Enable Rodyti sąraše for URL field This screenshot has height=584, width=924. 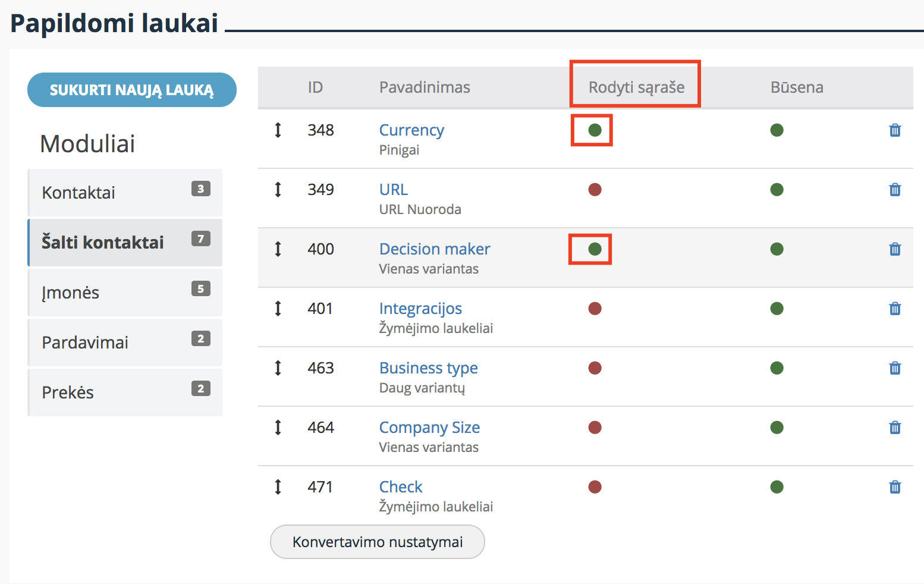pyautogui.click(x=595, y=190)
